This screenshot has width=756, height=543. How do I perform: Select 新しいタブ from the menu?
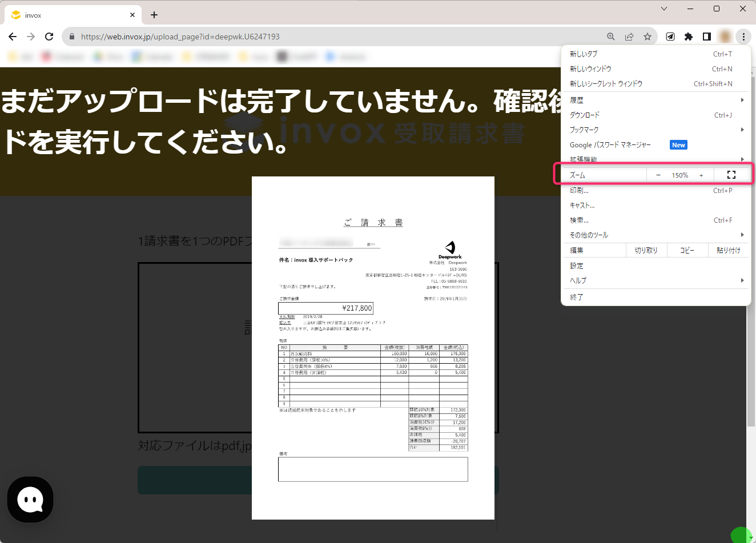pyautogui.click(x=584, y=54)
